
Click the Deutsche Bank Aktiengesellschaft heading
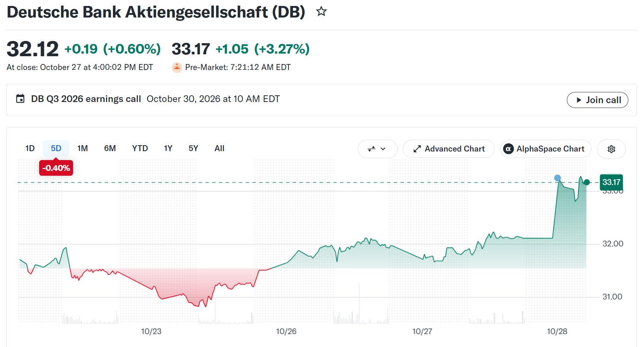click(156, 12)
